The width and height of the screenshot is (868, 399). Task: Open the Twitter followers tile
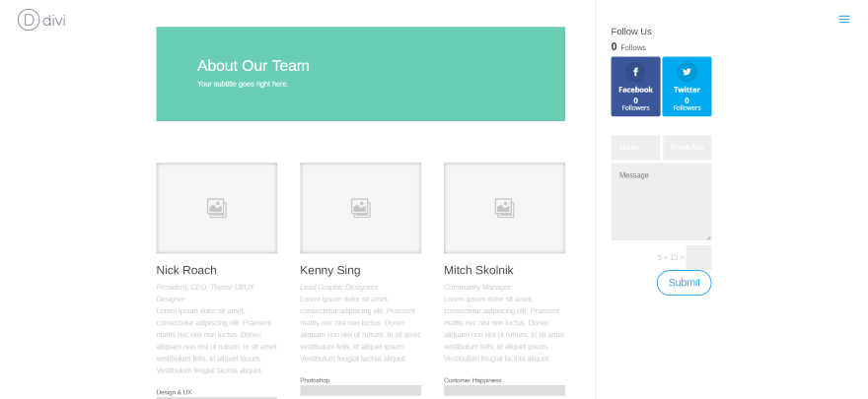point(687,87)
